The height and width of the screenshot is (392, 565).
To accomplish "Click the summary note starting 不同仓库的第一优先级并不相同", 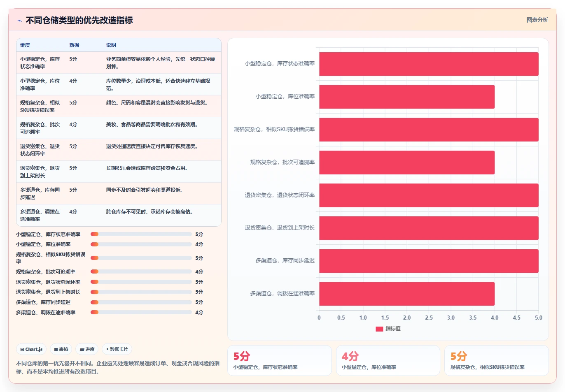I will 118,367.
